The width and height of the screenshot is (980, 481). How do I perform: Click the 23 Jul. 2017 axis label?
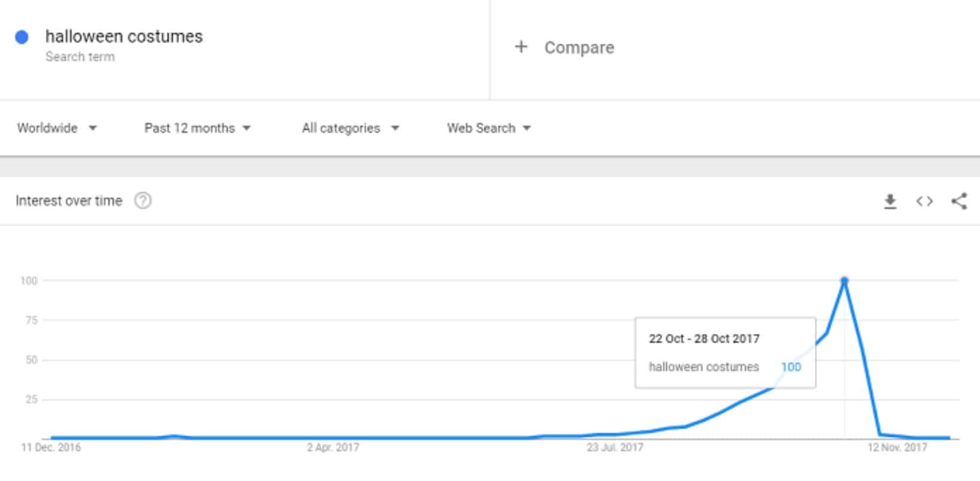pyautogui.click(x=615, y=447)
